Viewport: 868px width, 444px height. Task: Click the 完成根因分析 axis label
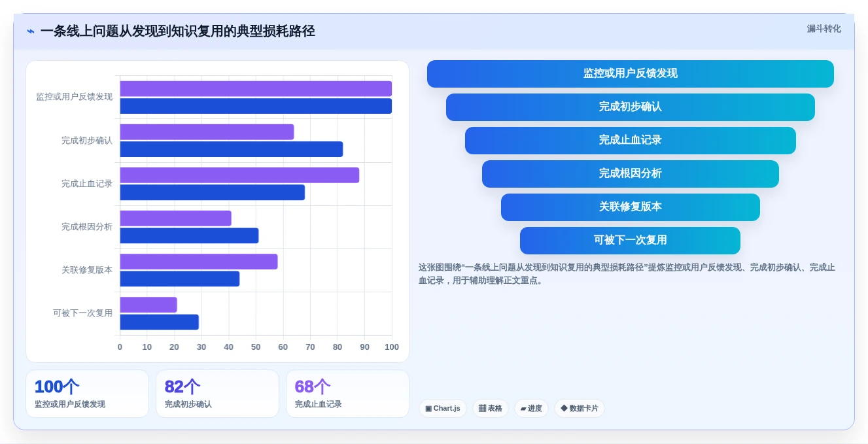pyautogui.click(x=87, y=227)
